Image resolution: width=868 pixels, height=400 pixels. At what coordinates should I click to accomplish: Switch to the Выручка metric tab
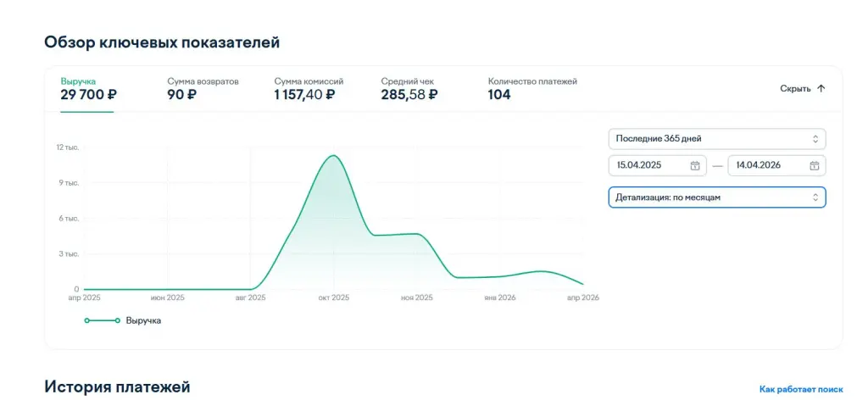87,89
